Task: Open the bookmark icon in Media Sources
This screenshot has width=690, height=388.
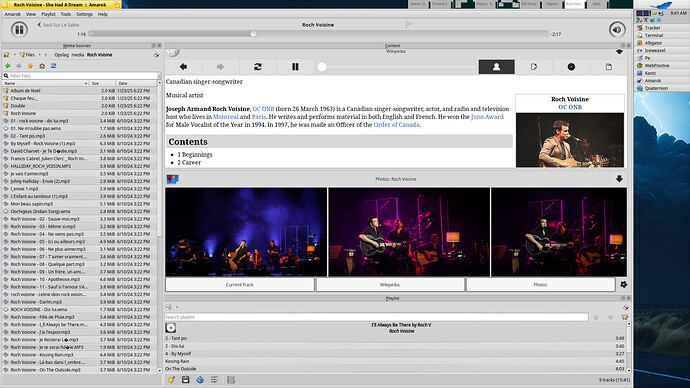Action: (x=156, y=55)
